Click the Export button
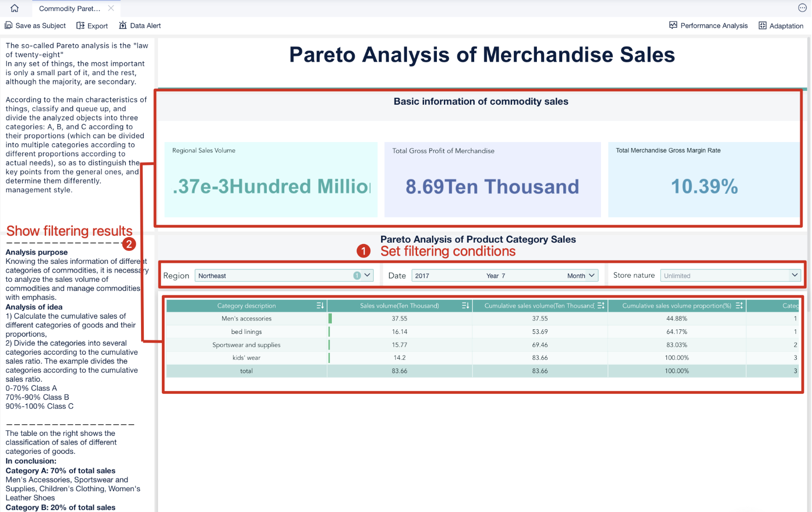 [92, 26]
